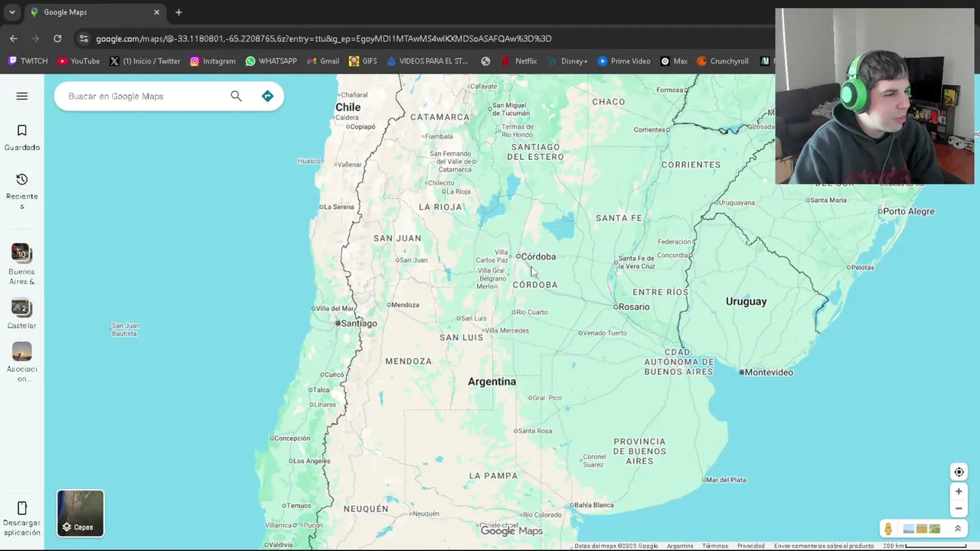The height and width of the screenshot is (551, 980).
Task: Switch map layers via Capas thumbnail
Action: point(80,513)
